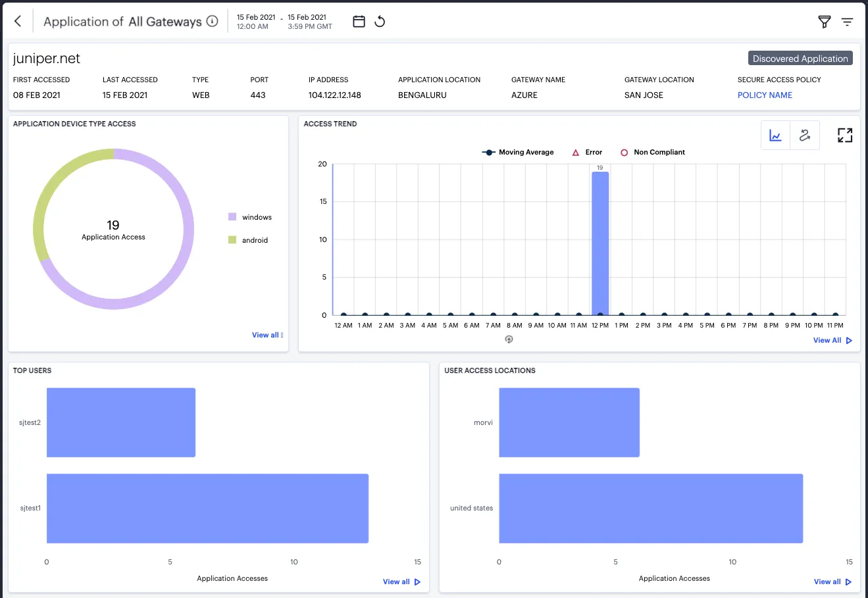Viewport: 868px width, 598px height.
Task: Expand the Access Trend chart to fullscreen
Action: [x=845, y=136]
